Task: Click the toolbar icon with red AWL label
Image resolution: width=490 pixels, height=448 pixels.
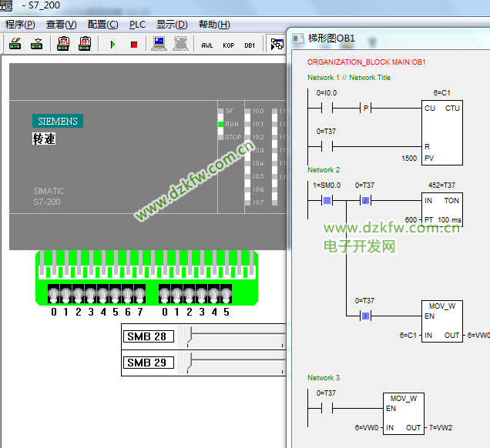Action: [64, 44]
